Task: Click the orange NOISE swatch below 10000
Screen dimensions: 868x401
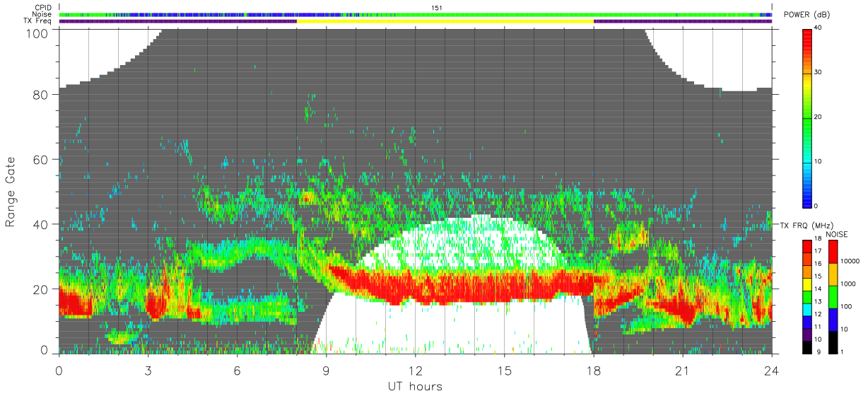Action: (x=833, y=274)
